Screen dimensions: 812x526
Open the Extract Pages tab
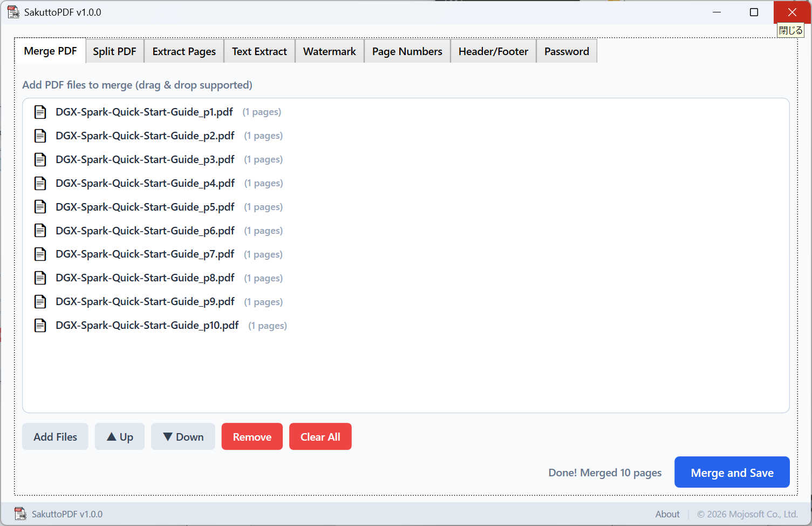184,51
